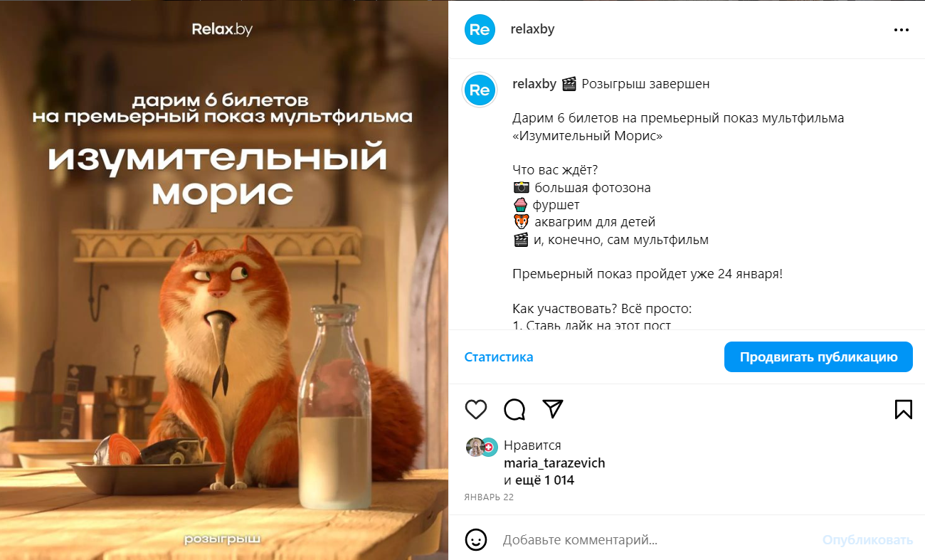Save the post with the bookmark icon
The image size is (925, 560).
coord(903,409)
